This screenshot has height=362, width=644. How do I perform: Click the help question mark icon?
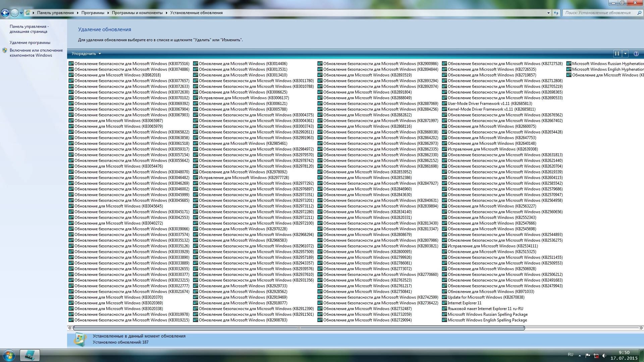click(636, 54)
